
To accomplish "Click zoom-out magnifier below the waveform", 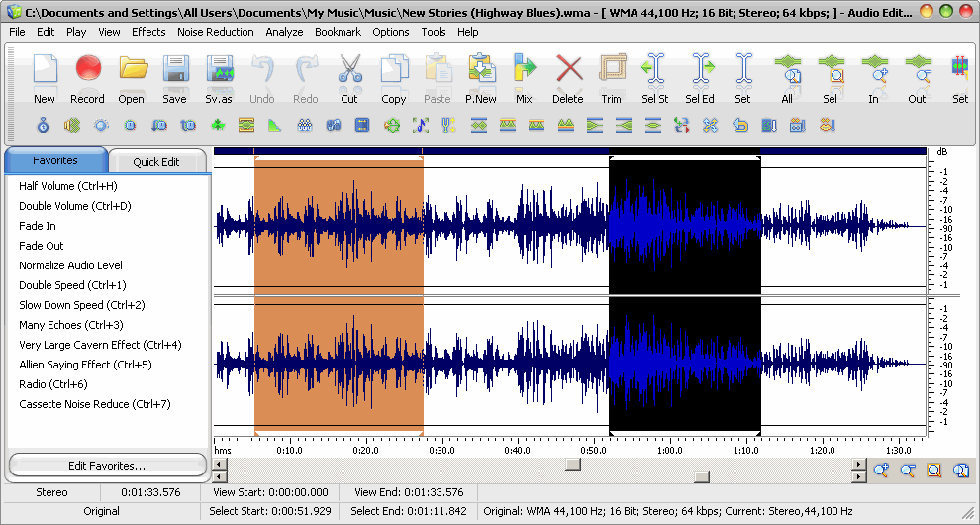I will pyautogui.click(x=908, y=471).
